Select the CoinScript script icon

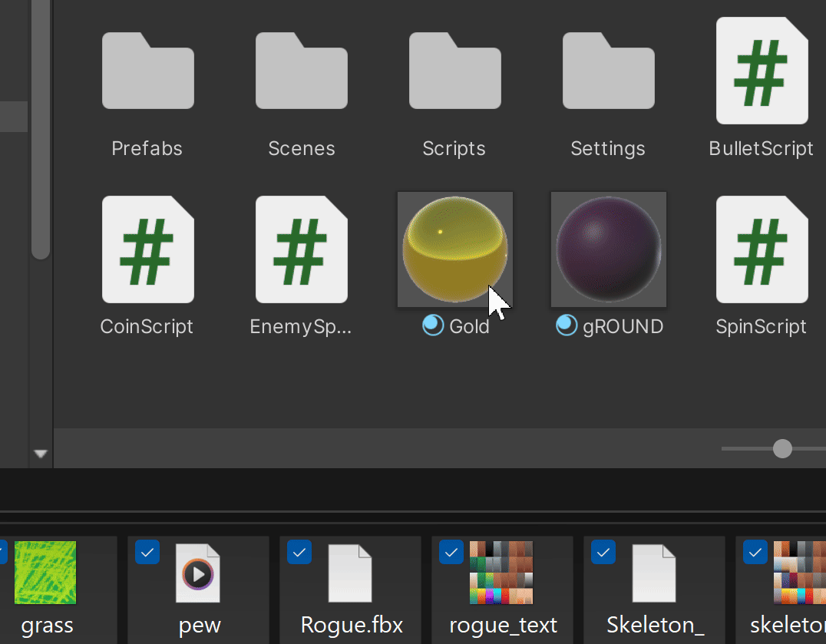[x=147, y=249]
